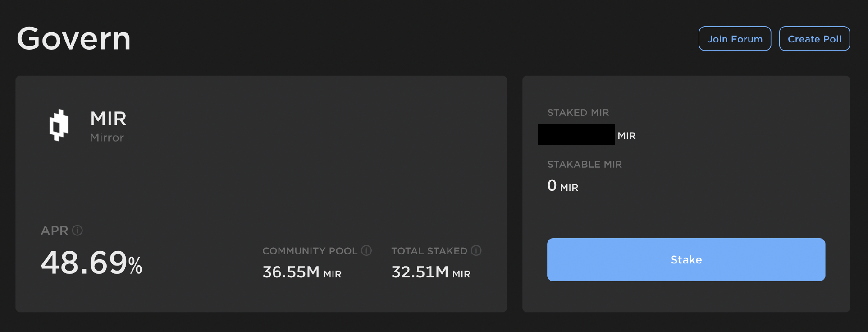This screenshot has height=332, width=868.
Task: Open the Create Poll button
Action: (x=814, y=39)
